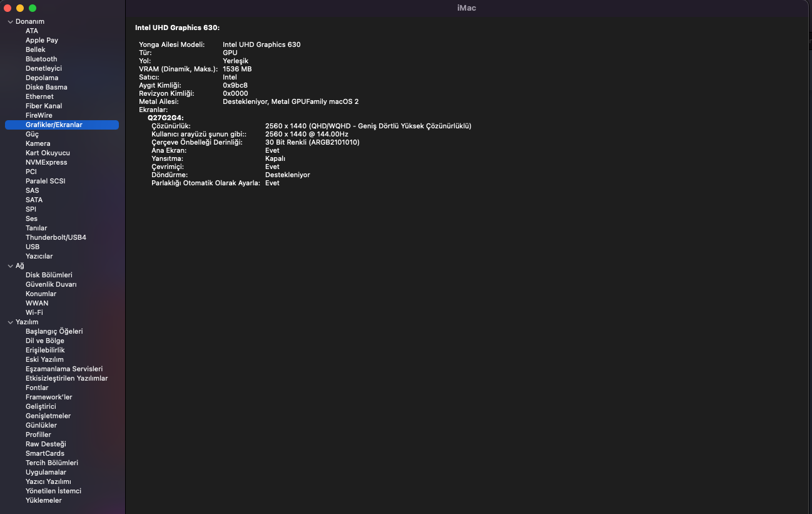Click the 2560 x 1440 @ 144.00Hz value
This screenshot has width=812, height=514.
307,134
